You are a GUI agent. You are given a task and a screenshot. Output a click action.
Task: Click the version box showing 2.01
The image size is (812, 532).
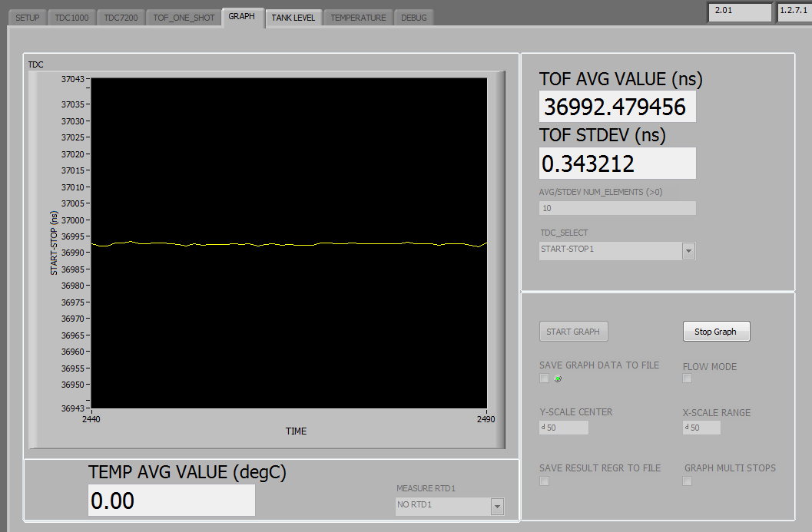(740, 12)
